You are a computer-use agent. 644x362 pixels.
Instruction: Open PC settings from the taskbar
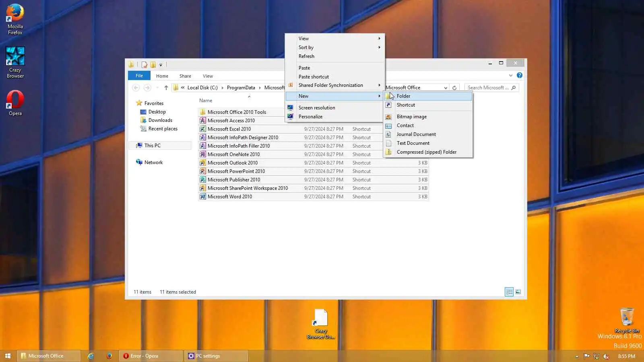pyautogui.click(x=216, y=356)
